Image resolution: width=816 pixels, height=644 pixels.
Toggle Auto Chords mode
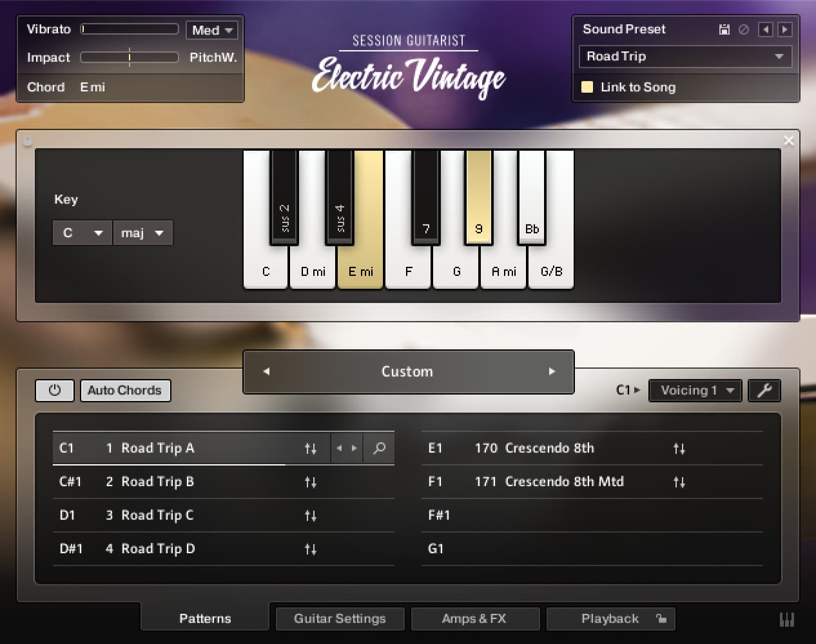pyautogui.click(x=125, y=390)
